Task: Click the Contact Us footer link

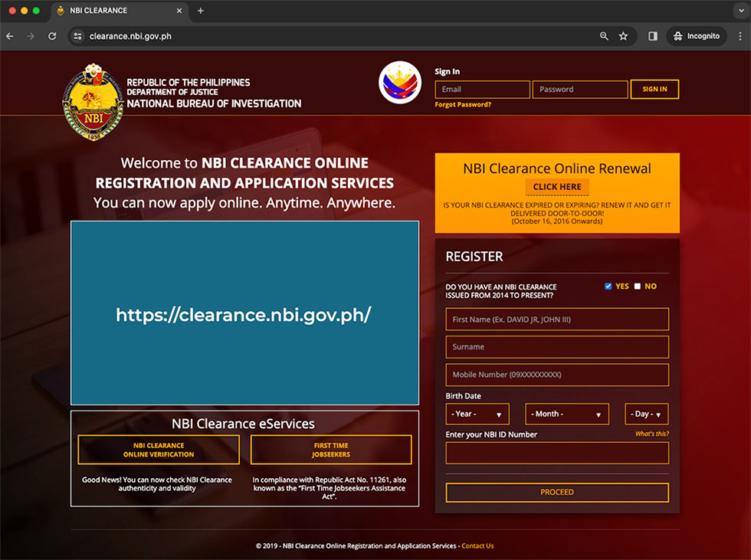Action: pyautogui.click(x=477, y=546)
